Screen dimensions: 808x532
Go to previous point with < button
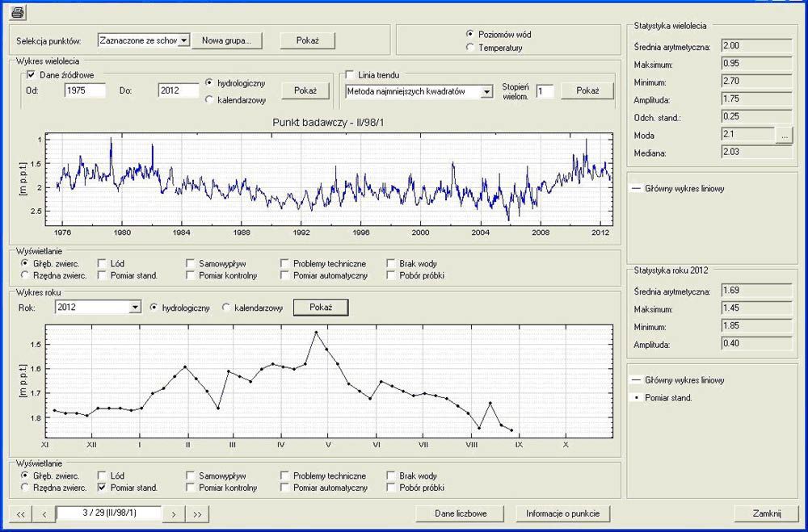pyautogui.click(x=45, y=513)
